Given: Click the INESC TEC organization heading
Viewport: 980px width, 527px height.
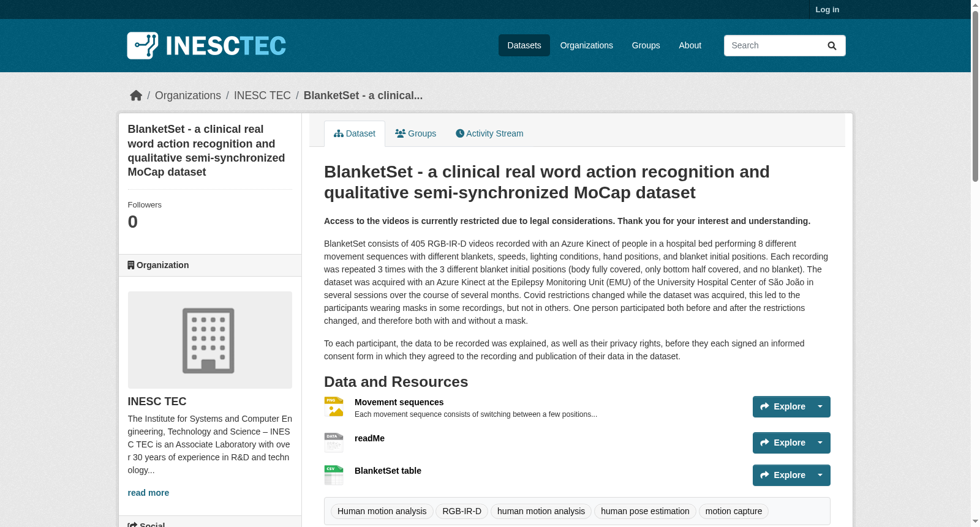Looking at the screenshot, I should pyautogui.click(x=157, y=402).
